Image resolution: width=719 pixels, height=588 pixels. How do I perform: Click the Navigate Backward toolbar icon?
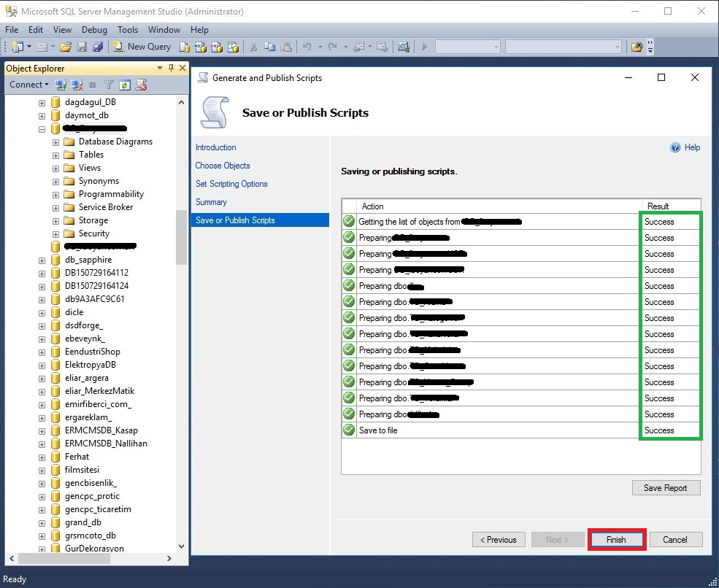pyautogui.click(x=359, y=46)
